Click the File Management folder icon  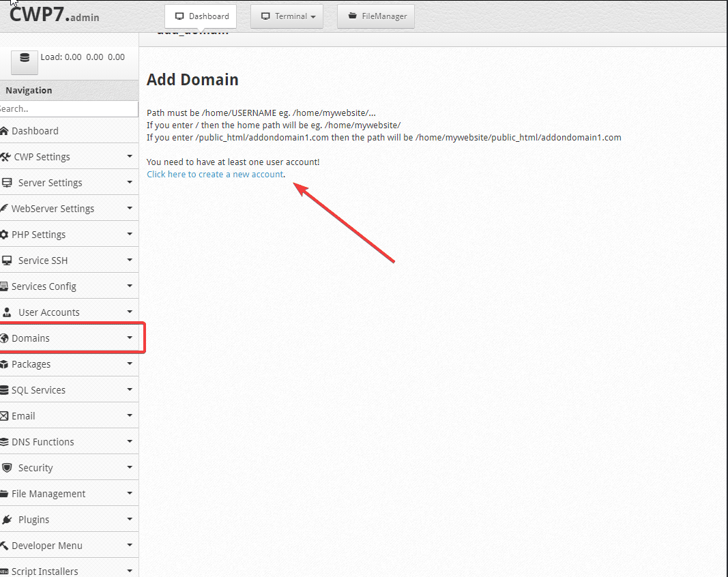(x=5, y=493)
